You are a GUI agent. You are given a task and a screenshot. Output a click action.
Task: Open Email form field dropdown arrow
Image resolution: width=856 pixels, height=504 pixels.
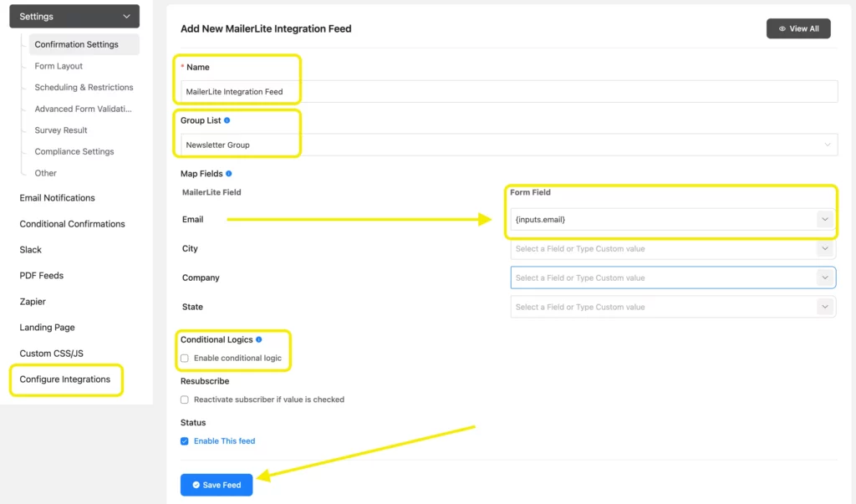pos(825,220)
